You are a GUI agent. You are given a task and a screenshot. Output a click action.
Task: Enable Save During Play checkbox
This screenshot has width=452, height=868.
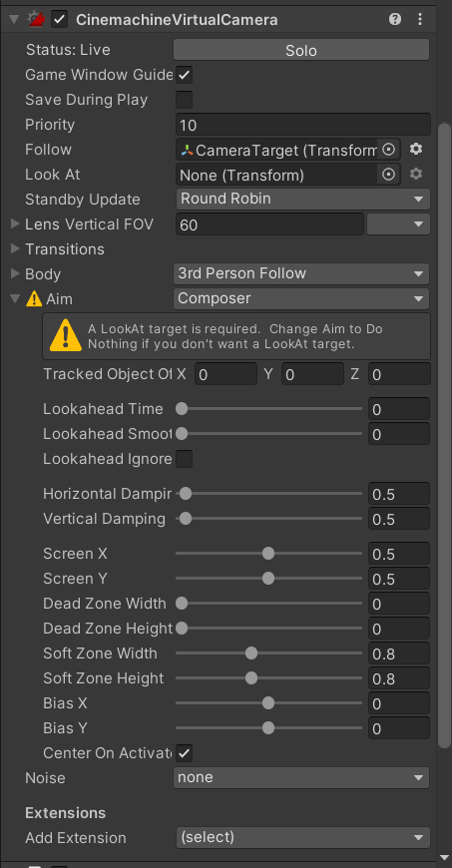click(x=184, y=100)
